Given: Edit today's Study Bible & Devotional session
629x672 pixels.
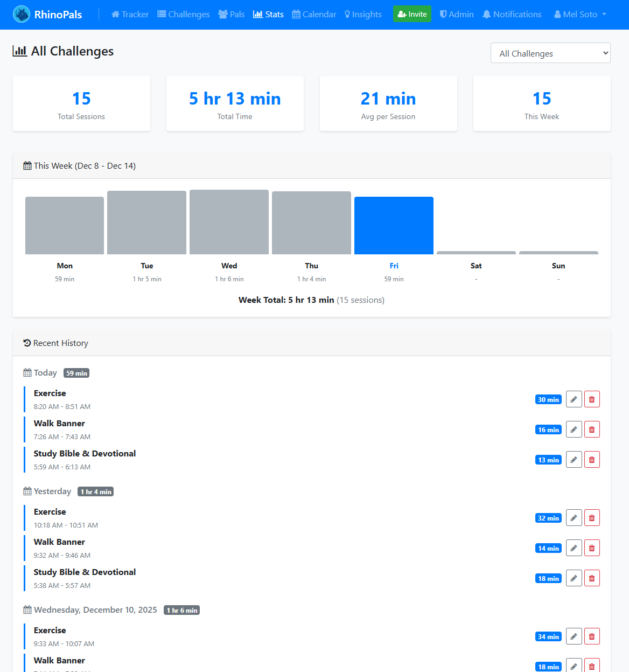Looking at the screenshot, I should (574, 460).
